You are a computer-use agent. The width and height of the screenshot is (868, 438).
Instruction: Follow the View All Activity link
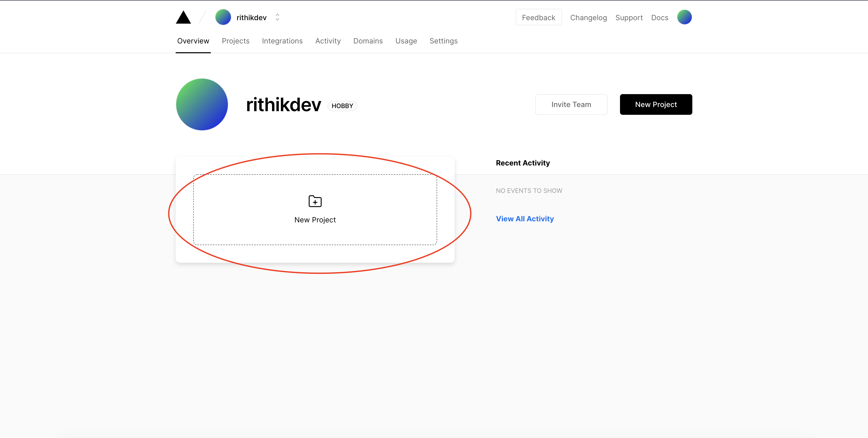[x=525, y=219]
